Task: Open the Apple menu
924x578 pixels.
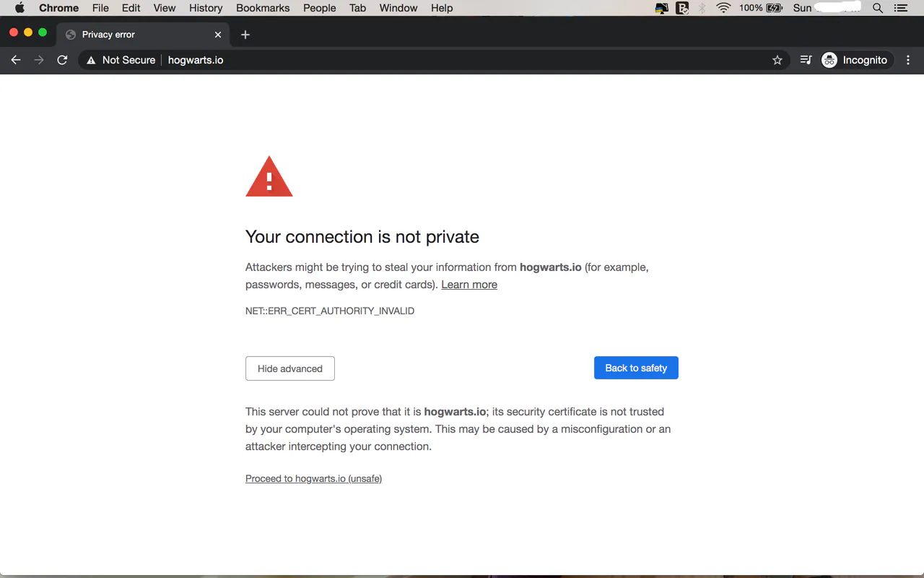Action: click(x=19, y=8)
